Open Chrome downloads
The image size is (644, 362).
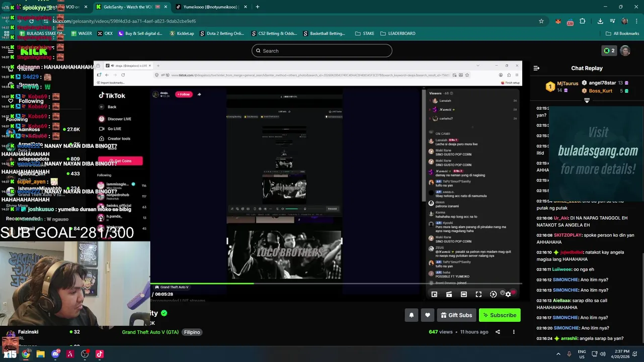click(x=600, y=21)
